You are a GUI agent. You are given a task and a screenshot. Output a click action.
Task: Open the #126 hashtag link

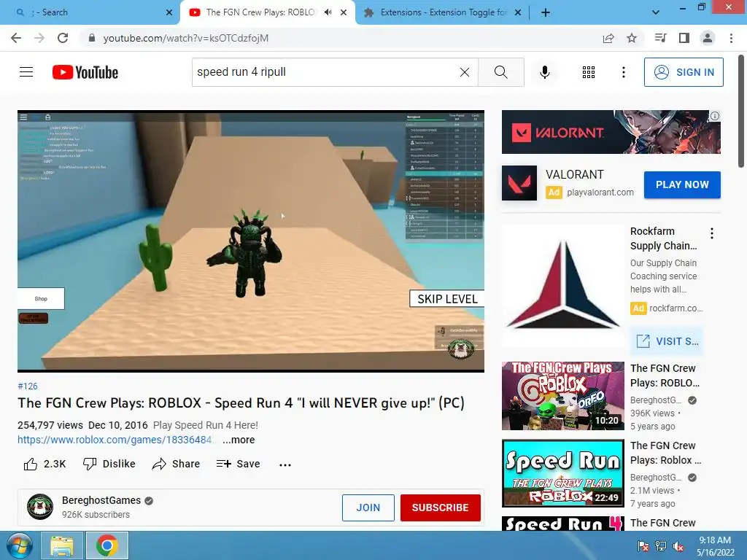tap(28, 386)
